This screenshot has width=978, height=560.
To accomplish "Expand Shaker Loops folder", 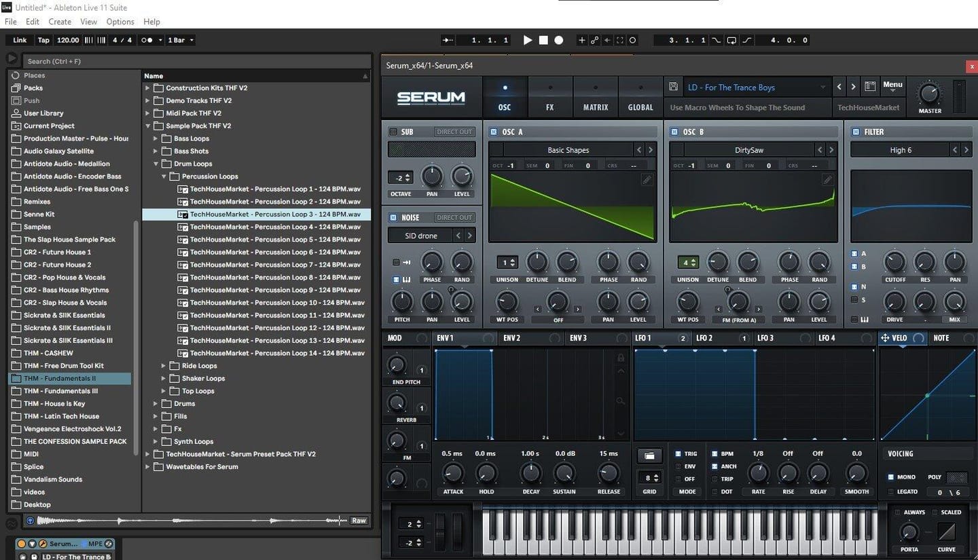I will [164, 378].
